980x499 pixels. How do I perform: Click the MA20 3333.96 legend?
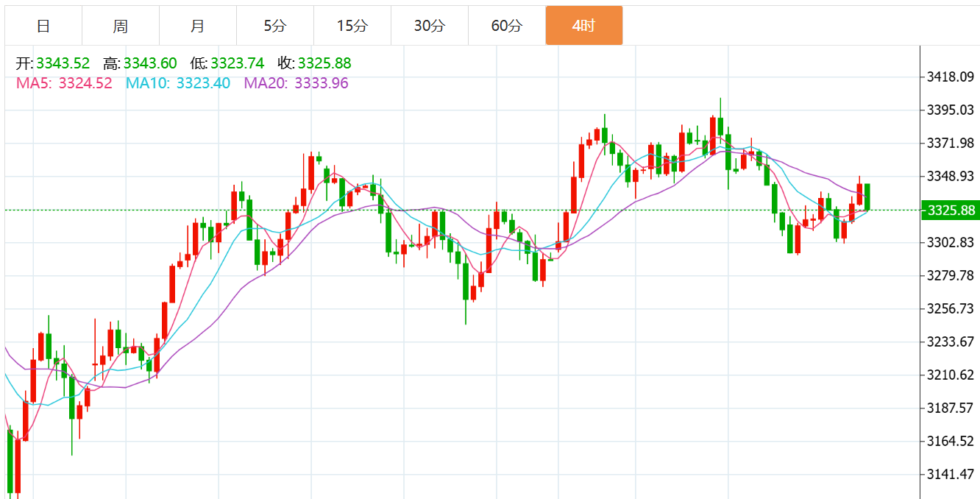pyautogui.click(x=297, y=83)
